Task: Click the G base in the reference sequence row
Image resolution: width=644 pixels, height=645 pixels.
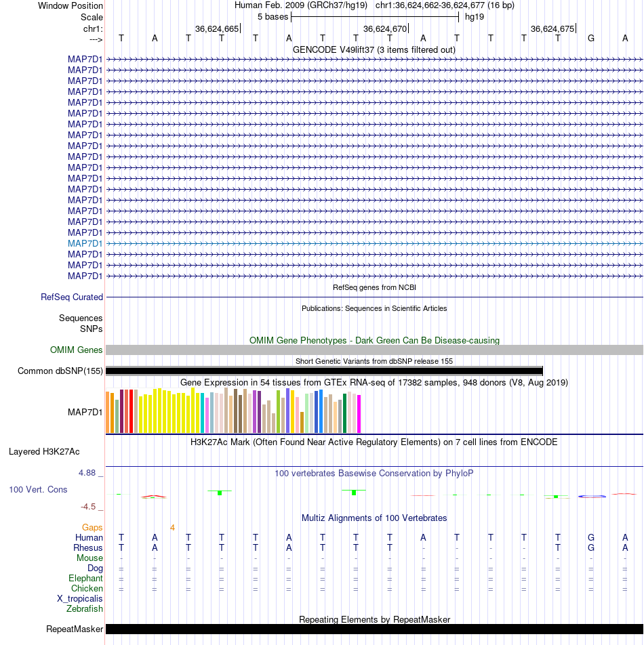Action: 591,38
